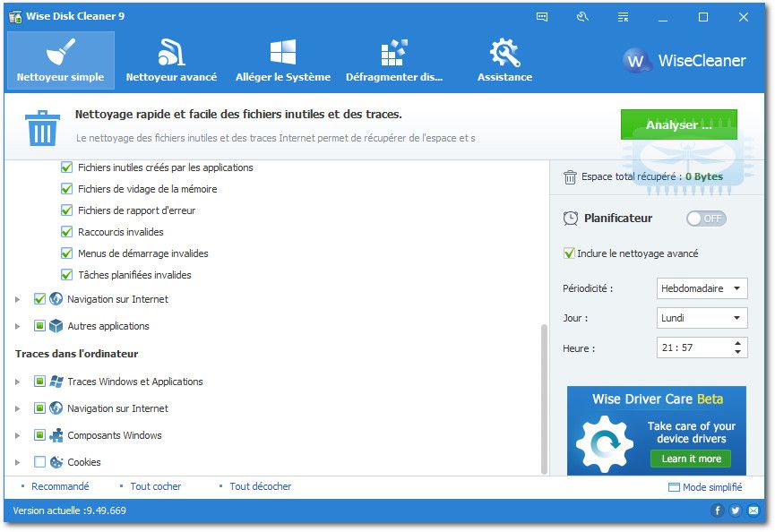Image resolution: width=775 pixels, height=532 pixels.
Task: Toggle the Autres applications checkbox
Action: tap(39, 326)
